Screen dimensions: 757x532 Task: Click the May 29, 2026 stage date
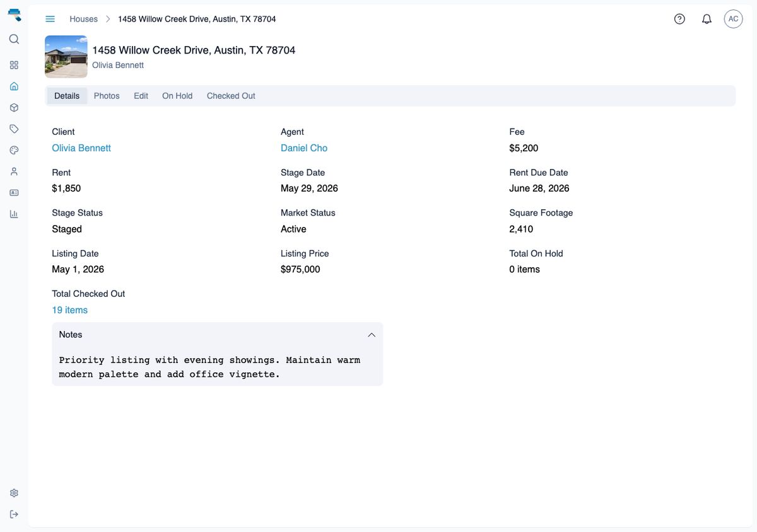(x=309, y=188)
